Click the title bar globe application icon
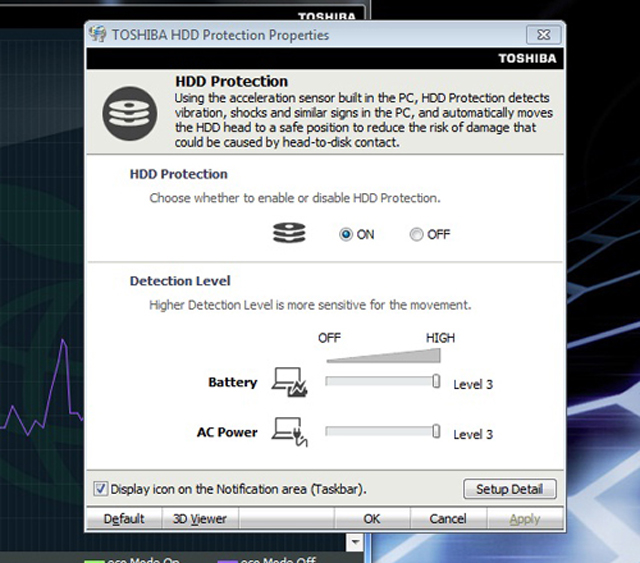The width and height of the screenshot is (640, 563). coord(98,34)
